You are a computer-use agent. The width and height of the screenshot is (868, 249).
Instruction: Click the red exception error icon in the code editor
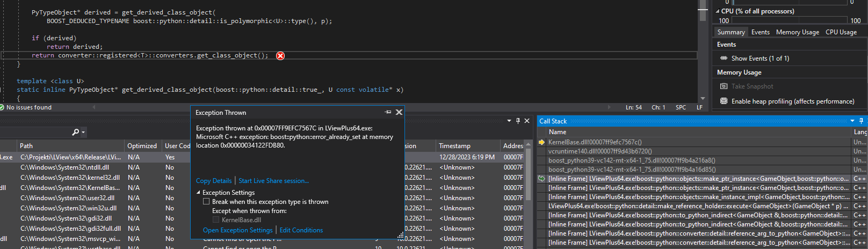280,56
